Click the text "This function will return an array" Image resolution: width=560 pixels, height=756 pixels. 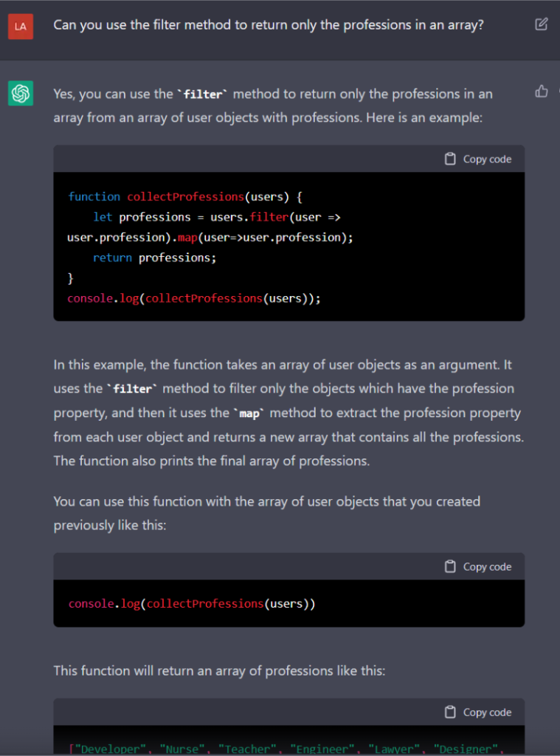(x=219, y=670)
